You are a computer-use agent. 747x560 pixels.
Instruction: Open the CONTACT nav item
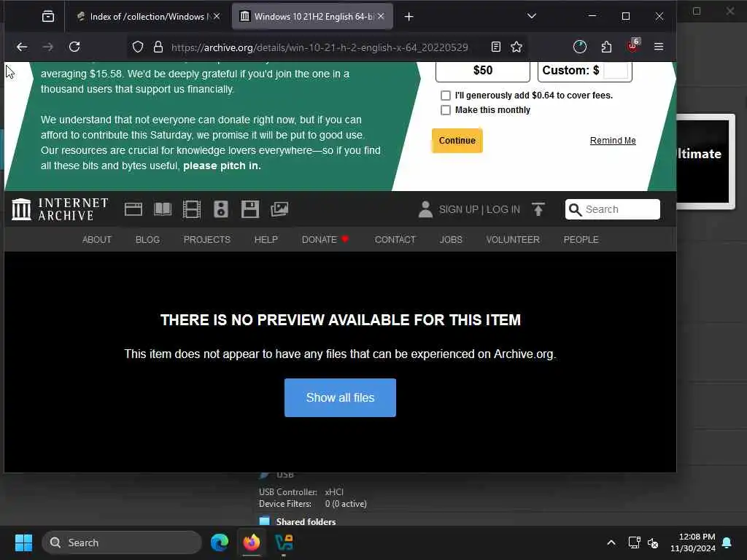395,239
